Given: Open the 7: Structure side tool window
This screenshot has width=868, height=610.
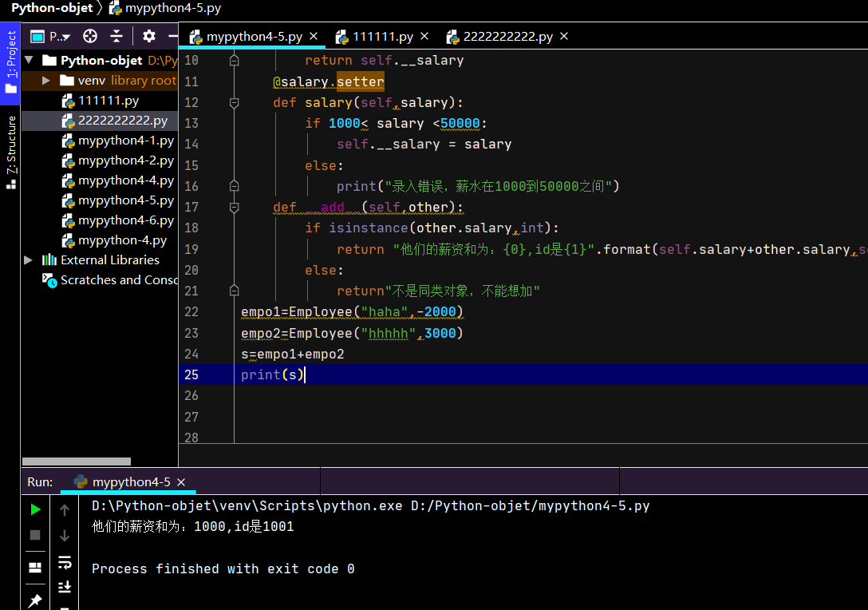Looking at the screenshot, I should (10, 152).
